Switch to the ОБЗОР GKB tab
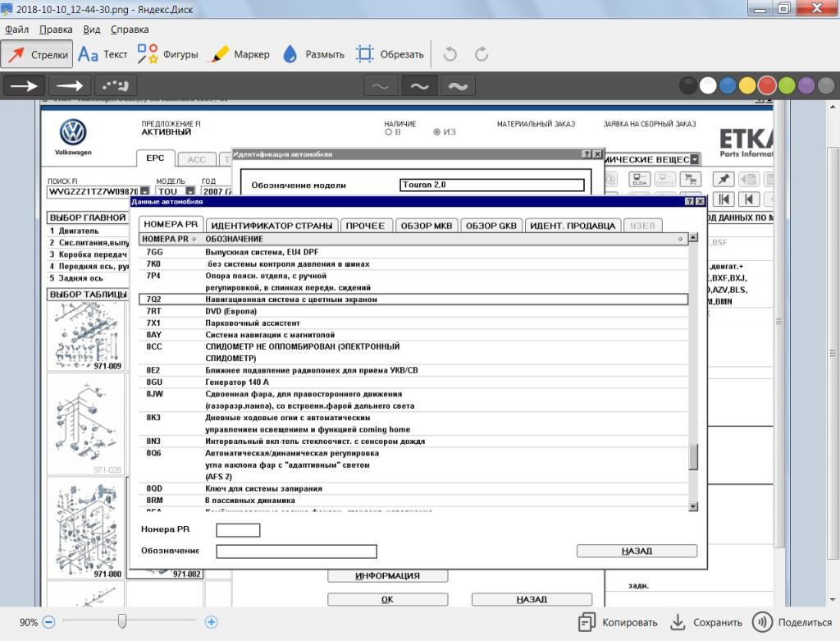The height and width of the screenshot is (641, 840). pyautogui.click(x=491, y=226)
